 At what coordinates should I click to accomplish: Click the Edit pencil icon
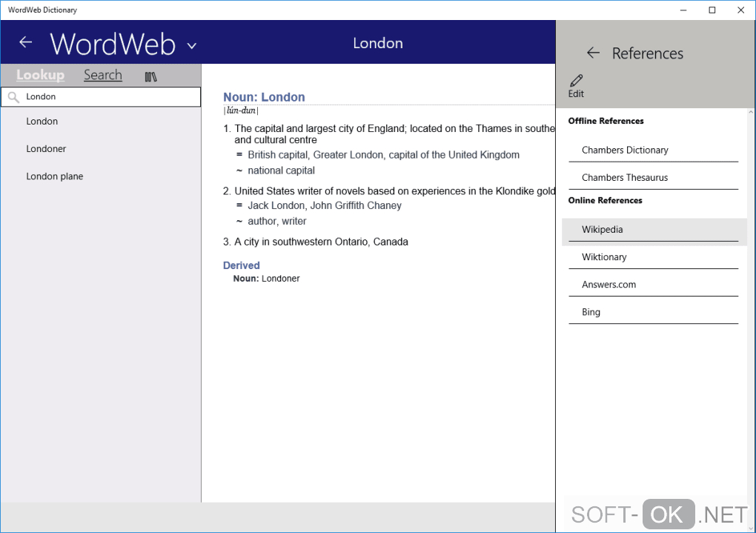(x=576, y=82)
